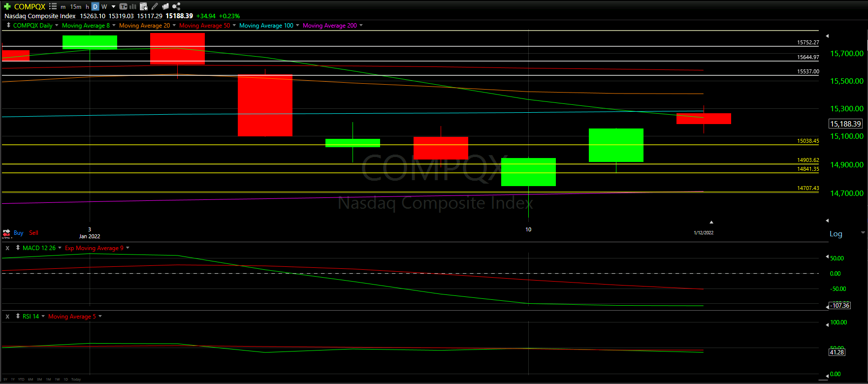868x384 pixels.
Task: Click the COMPQX ticker symbol field
Action: click(30, 6)
